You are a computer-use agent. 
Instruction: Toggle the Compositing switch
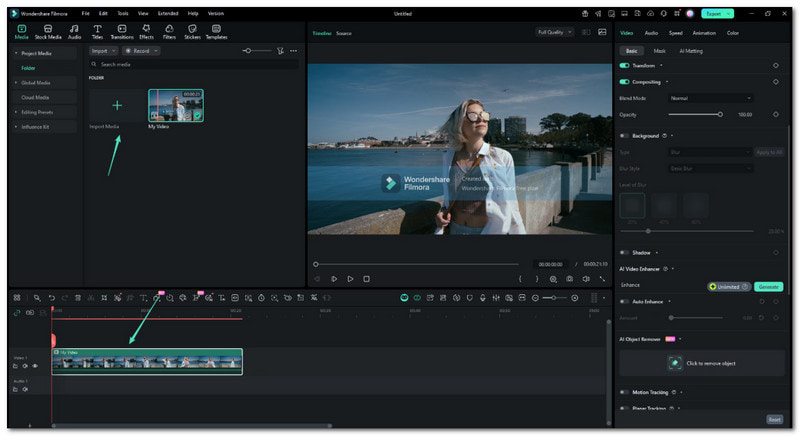[x=624, y=82]
